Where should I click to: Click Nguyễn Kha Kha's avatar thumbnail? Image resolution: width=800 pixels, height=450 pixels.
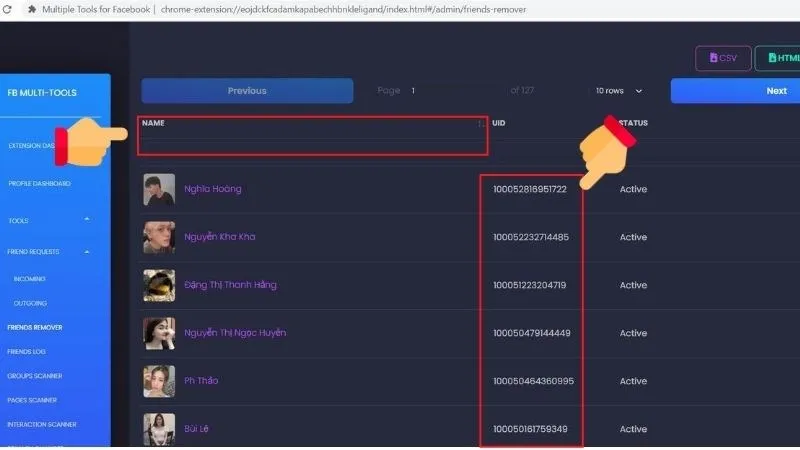point(159,237)
